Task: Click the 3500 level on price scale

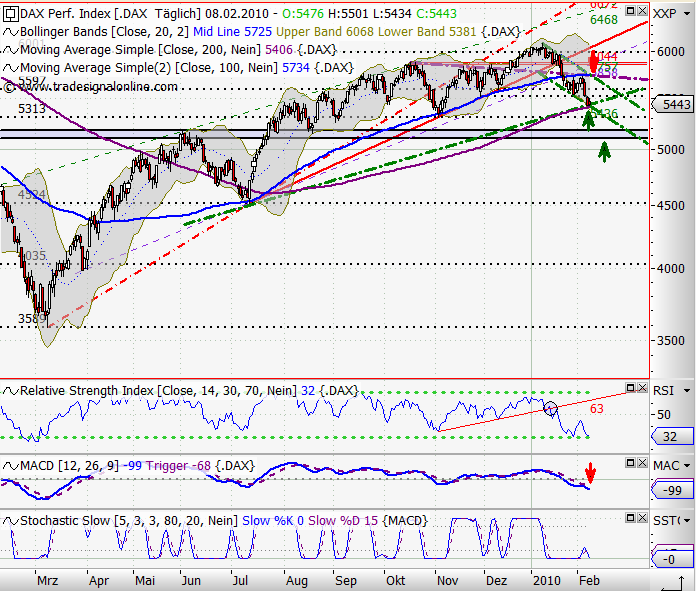Action: click(671, 341)
